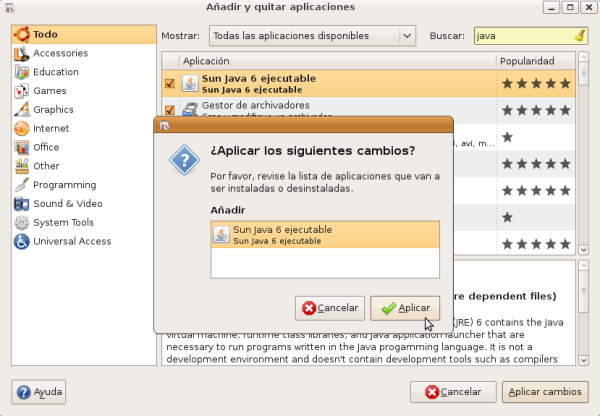
Task: Click the Ayuda help button
Action: (39, 392)
